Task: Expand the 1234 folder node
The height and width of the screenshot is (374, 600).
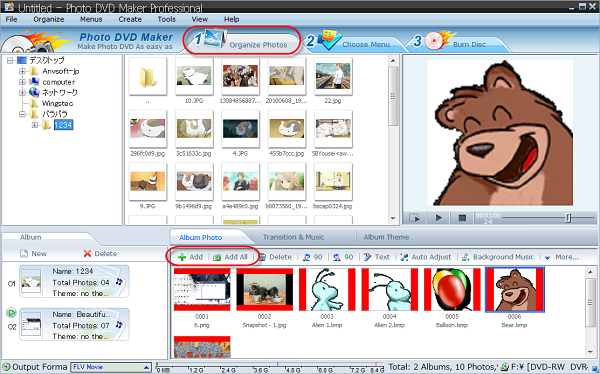Action: [x=34, y=125]
